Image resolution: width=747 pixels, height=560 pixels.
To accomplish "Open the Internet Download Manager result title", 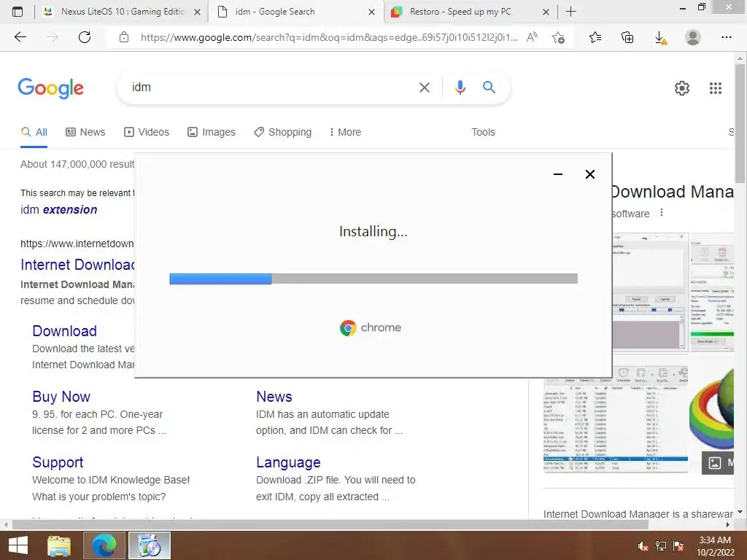I will (77, 265).
